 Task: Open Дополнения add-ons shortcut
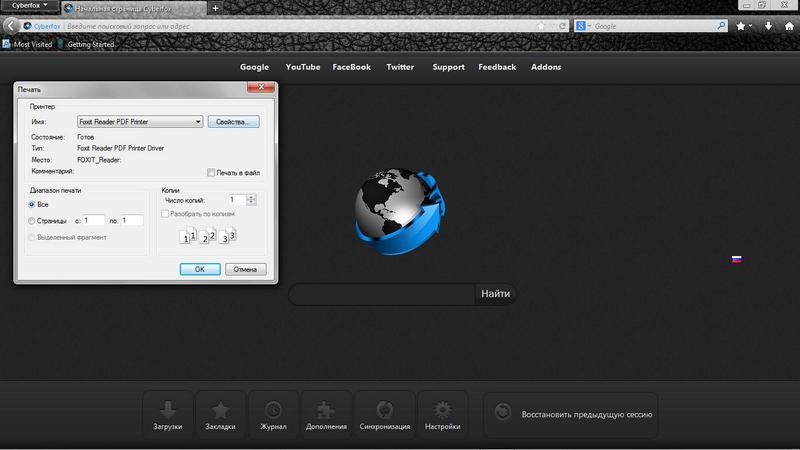(326, 415)
